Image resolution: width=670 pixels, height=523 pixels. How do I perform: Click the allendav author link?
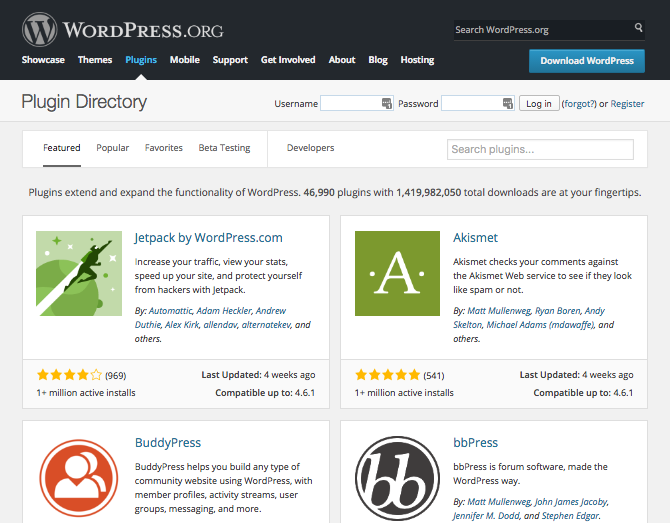tap(220, 325)
